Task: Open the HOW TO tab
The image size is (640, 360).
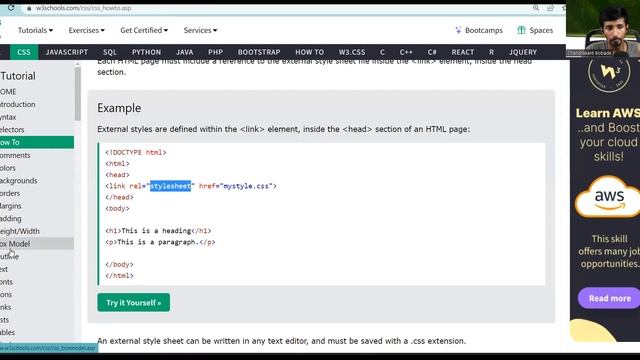Action: [x=309, y=52]
